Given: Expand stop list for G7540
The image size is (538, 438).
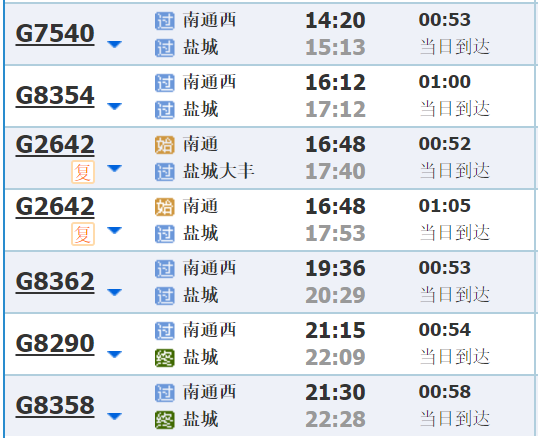Looking at the screenshot, I should point(114,44).
